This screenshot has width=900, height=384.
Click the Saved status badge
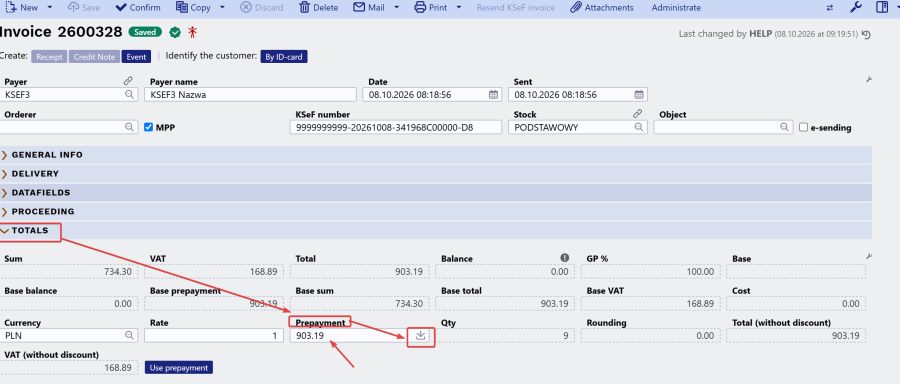coord(145,33)
